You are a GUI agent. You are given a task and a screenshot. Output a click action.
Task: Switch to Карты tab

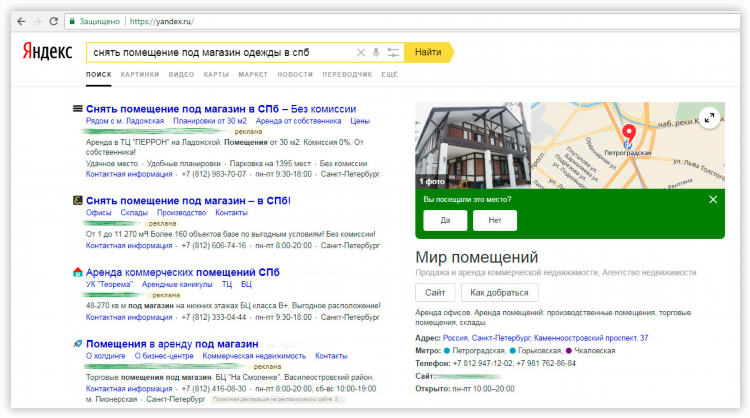(216, 75)
